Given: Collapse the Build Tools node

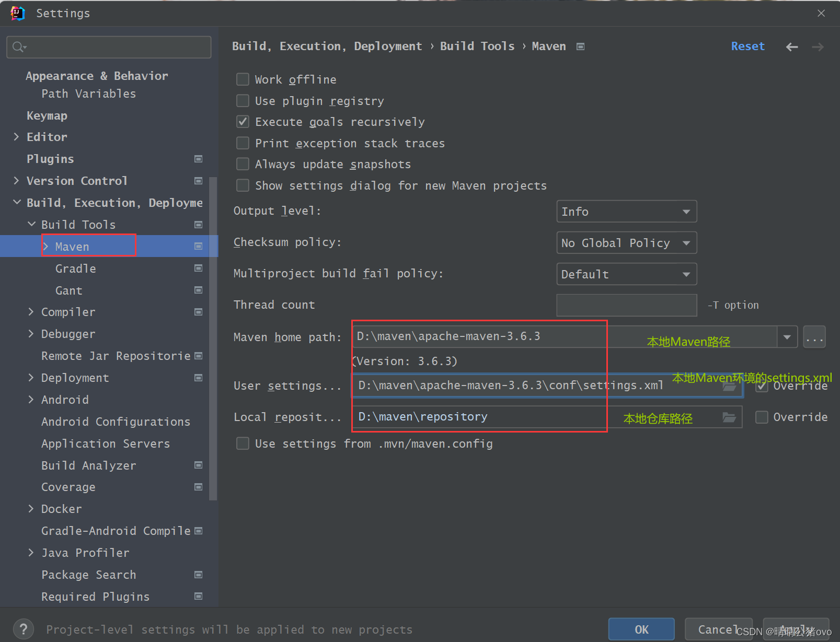Looking at the screenshot, I should (x=31, y=224).
